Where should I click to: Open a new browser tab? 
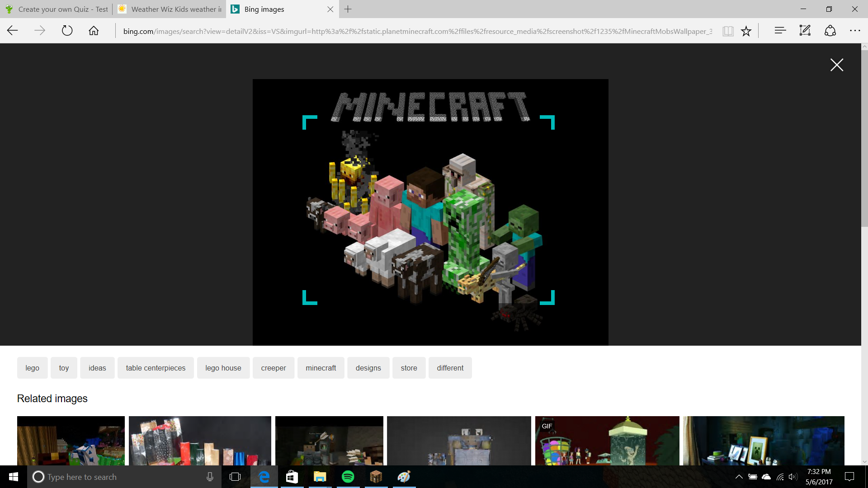(x=348, y=9)
